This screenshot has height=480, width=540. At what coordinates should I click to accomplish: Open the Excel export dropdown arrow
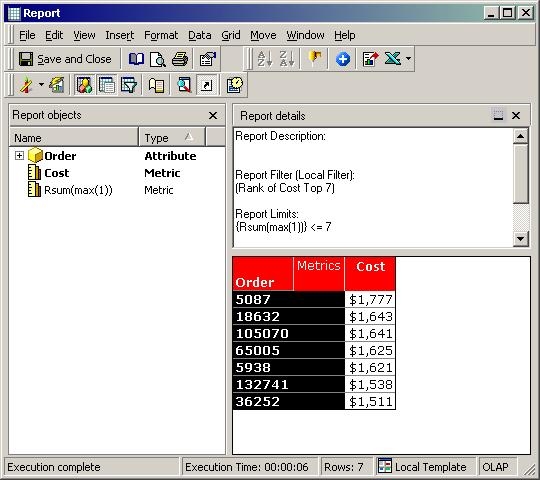(x=408, y=59)
